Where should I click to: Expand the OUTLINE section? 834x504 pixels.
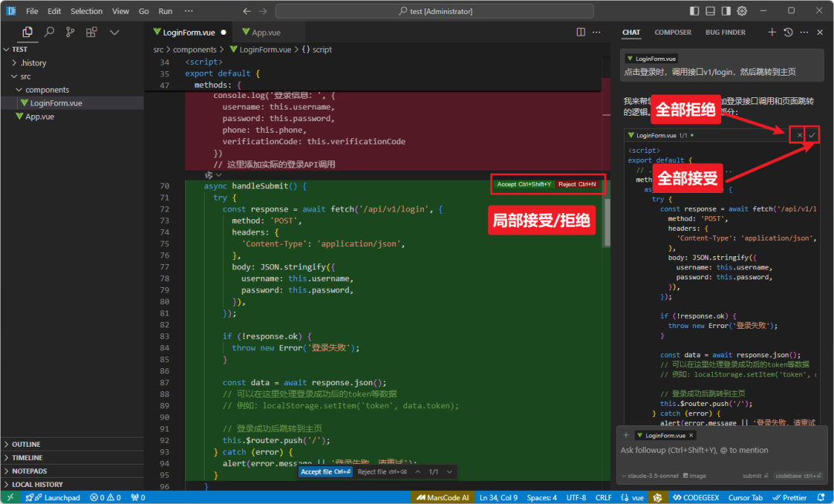pos(26,445)
